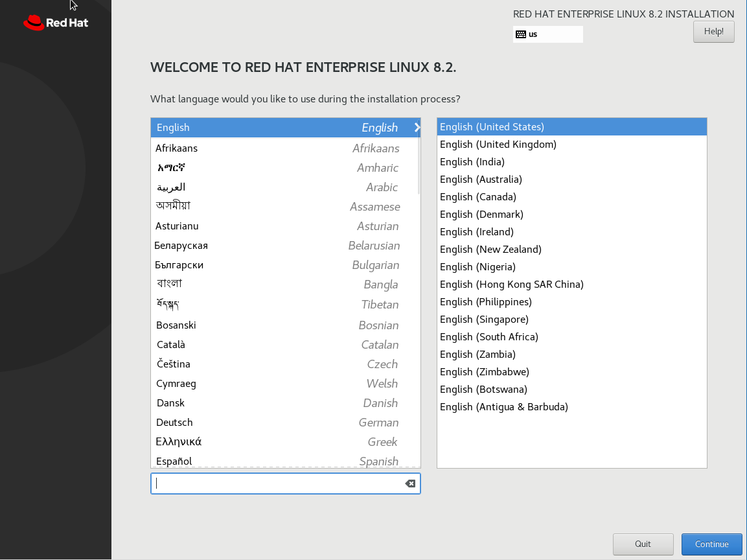Select Deutsch language row
The height and width of the screenshot is (560, 747).
[284, 423]
